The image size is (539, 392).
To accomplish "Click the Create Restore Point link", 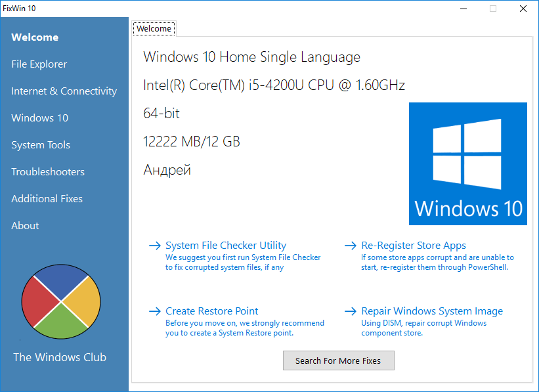I will click(x=212, y=311).
